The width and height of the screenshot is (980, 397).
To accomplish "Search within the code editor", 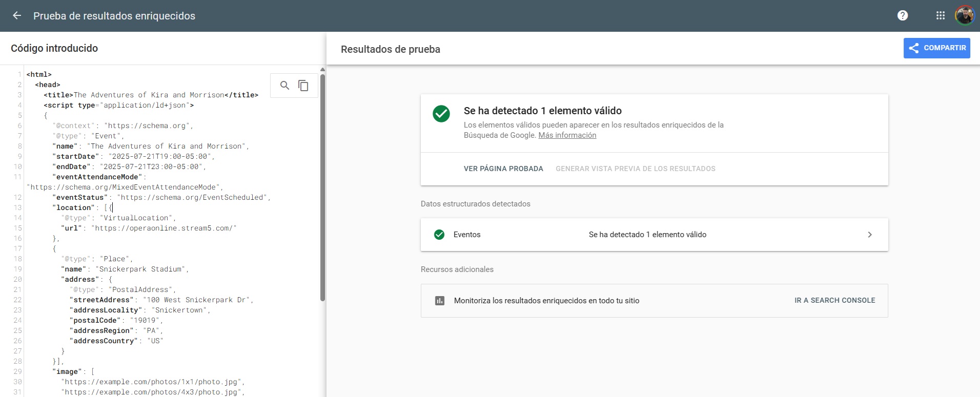I will (x=284, y=86).
